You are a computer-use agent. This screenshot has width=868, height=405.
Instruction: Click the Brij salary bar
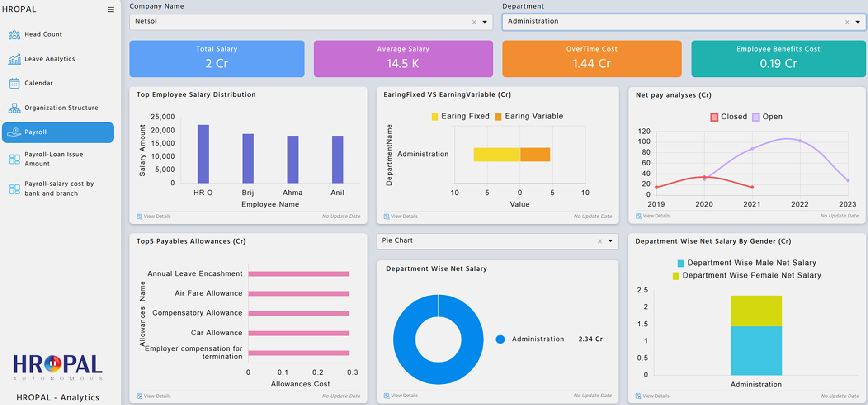pos(248,159)
